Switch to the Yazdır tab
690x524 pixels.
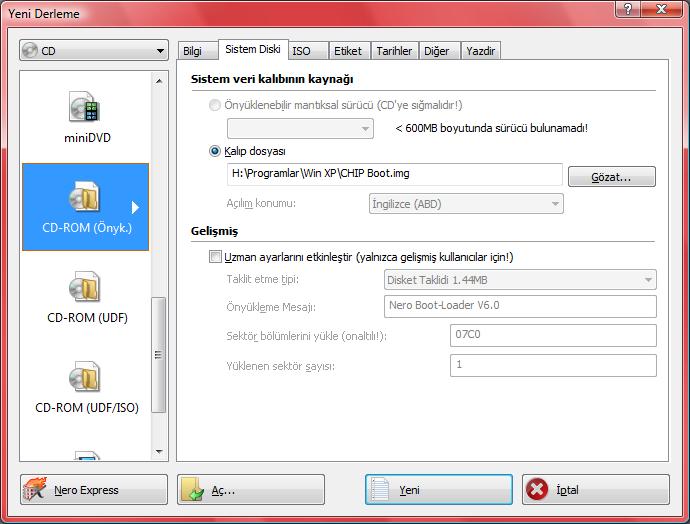pos(480,51)
